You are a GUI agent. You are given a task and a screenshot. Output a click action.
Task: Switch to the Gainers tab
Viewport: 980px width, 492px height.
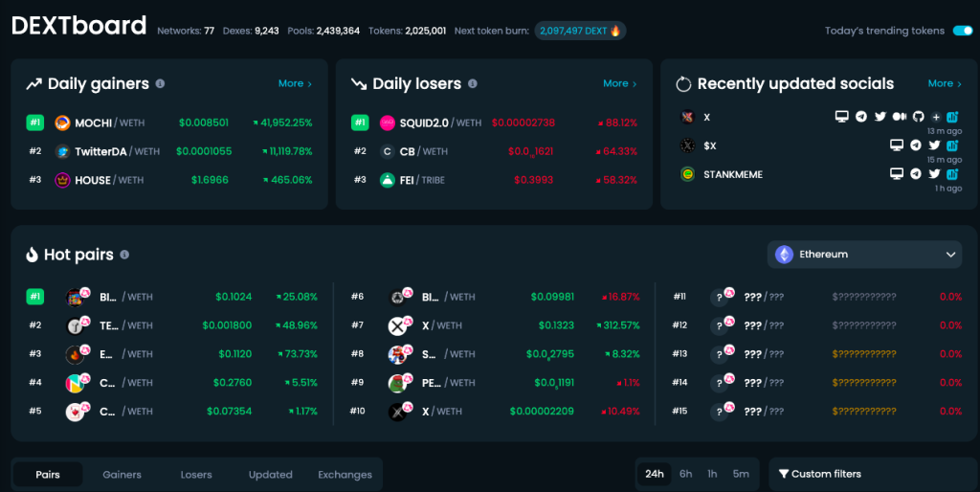coord(122,475)
